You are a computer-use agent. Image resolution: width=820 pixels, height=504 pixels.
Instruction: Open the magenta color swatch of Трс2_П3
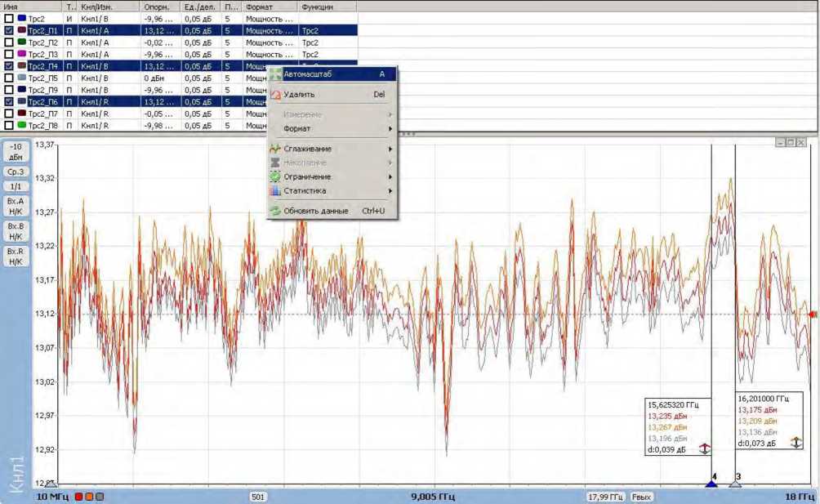[x=21, y=55]
